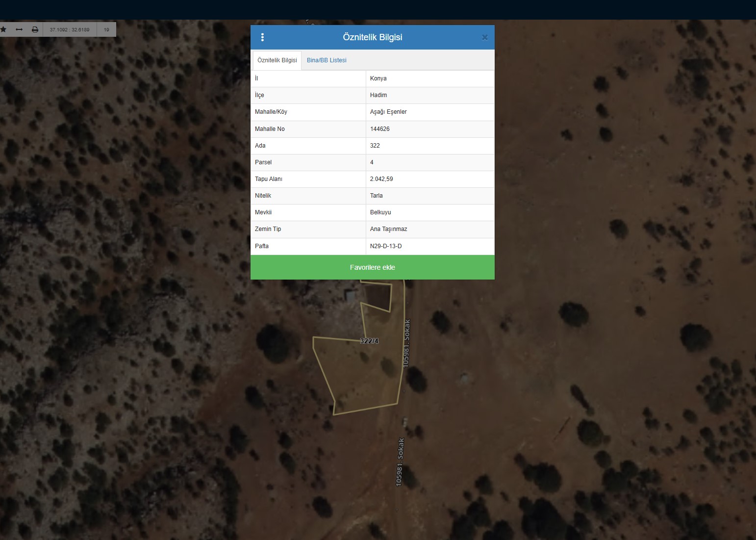Click the lower 105981. Sokak street label

(x=401, y=462)
